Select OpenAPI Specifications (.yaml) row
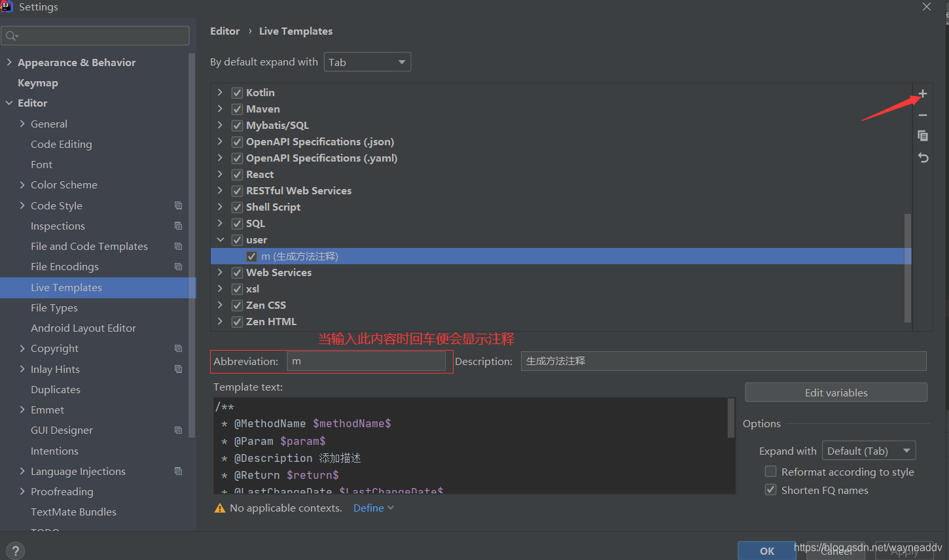The height and width of the screenshot is (560, 949). [561, 158]
